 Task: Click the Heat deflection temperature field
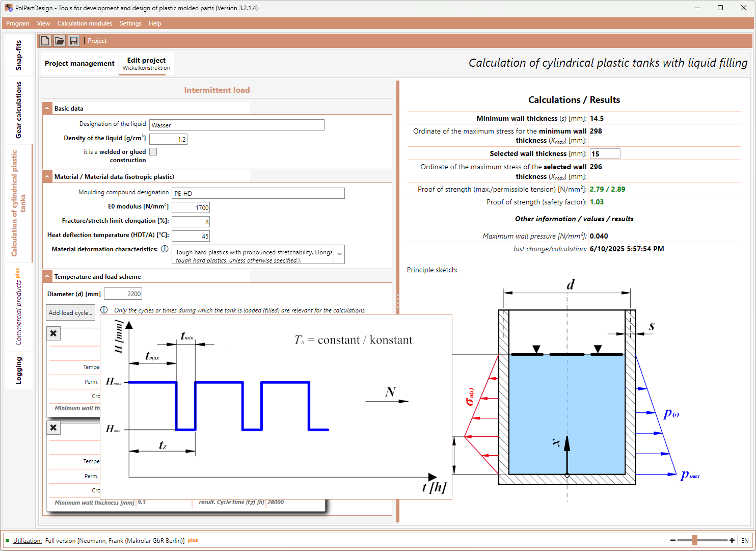(191, 236)
